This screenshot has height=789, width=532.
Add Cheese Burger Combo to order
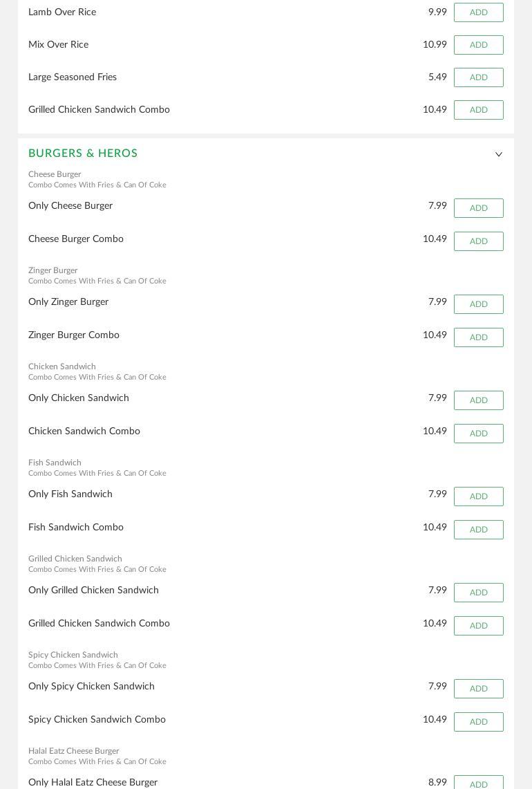[x=478, y=241]
